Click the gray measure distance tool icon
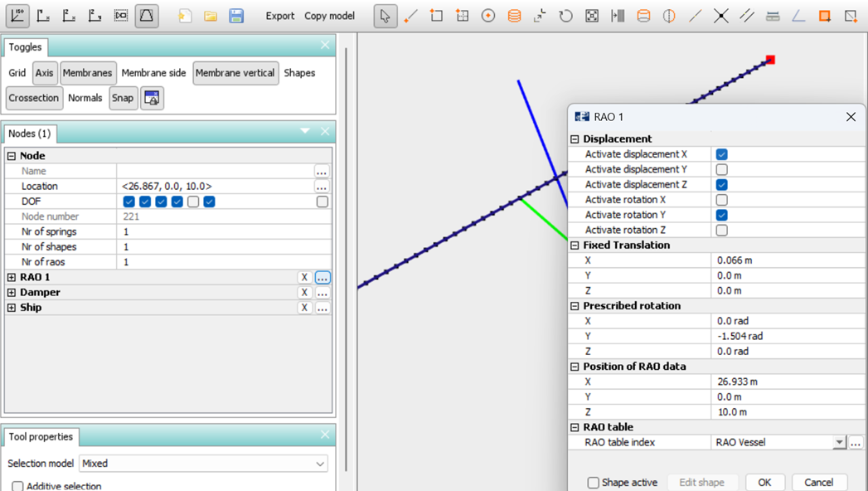 point(773,16)
